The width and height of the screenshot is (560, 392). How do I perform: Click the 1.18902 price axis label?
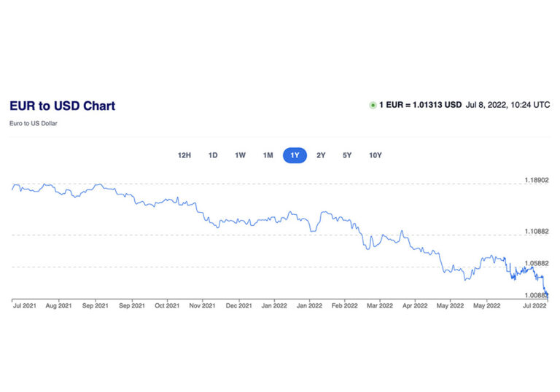click(x=537, y=180)
